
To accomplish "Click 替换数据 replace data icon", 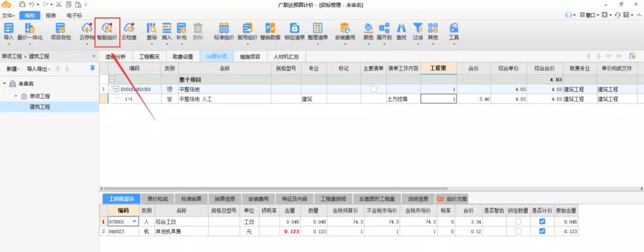I will [270, 28].
